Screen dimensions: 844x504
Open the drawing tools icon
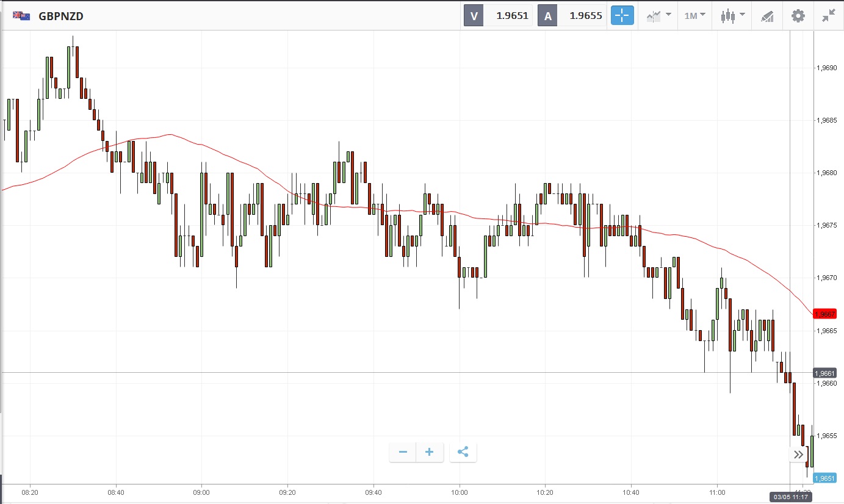(766, 16)
